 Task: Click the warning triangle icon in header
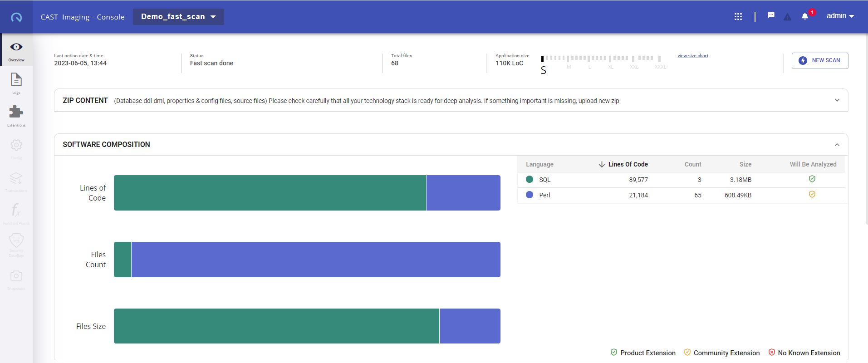(x=787, y=17)
